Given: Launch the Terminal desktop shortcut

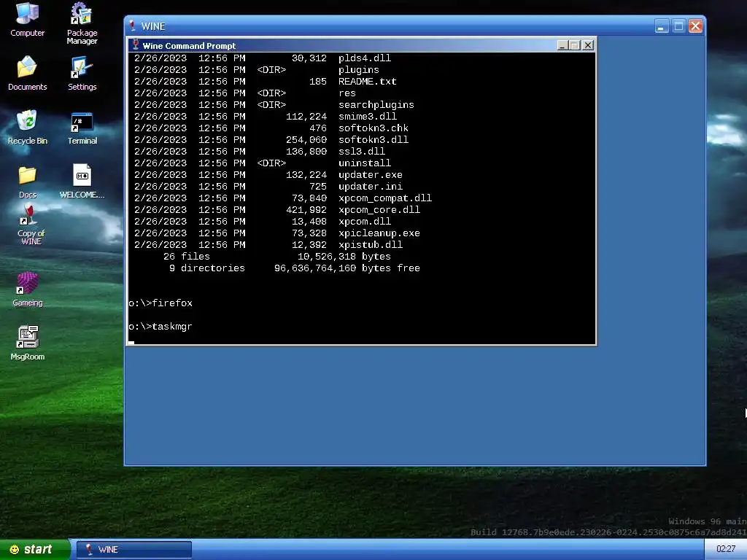Looking at the screenshot, I should [x=82, y=128].
